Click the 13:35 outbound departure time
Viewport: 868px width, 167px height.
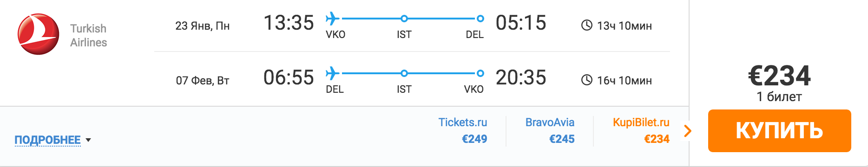pos(289,23)
